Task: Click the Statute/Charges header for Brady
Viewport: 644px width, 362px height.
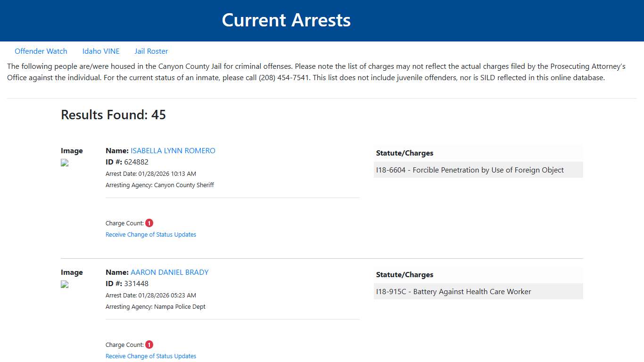Action: point(405,274)
